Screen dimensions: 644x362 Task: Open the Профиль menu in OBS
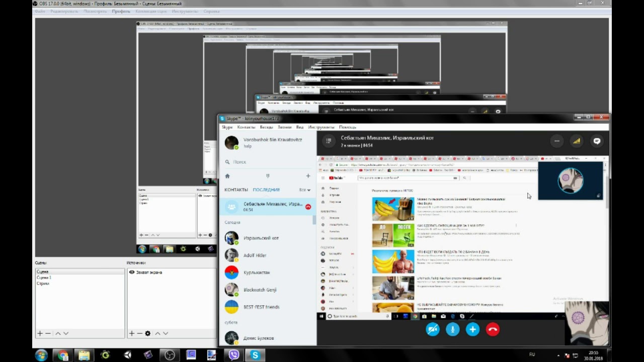121,11
